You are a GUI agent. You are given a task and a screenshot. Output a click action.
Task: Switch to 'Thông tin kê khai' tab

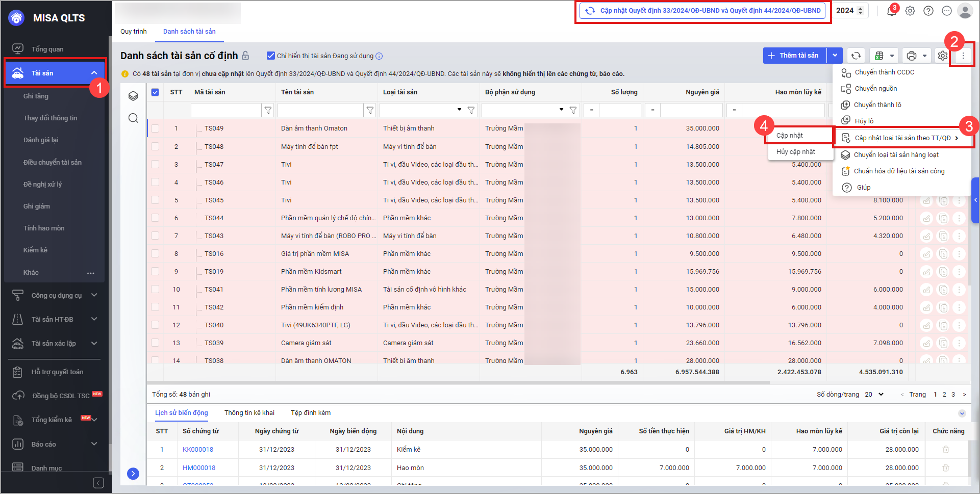click(x=249, y=413)
